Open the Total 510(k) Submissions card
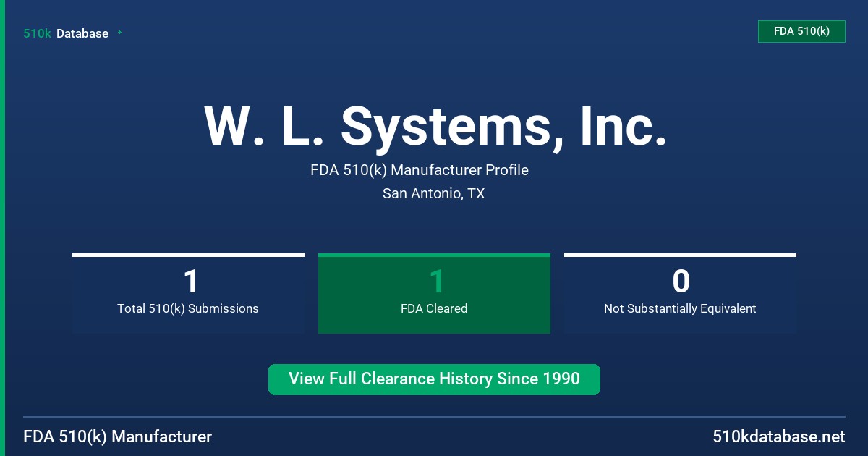Viewport: 868px width, 456px height. [x=188, y=293]
